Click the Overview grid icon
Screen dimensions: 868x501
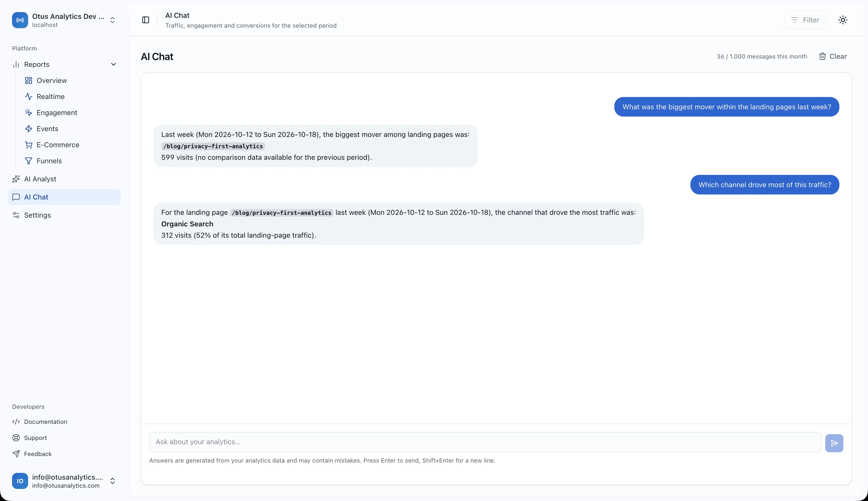tap(29, 80)
